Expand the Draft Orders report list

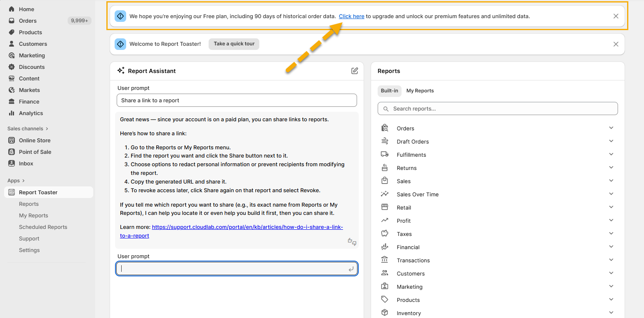tap(611, 141)
